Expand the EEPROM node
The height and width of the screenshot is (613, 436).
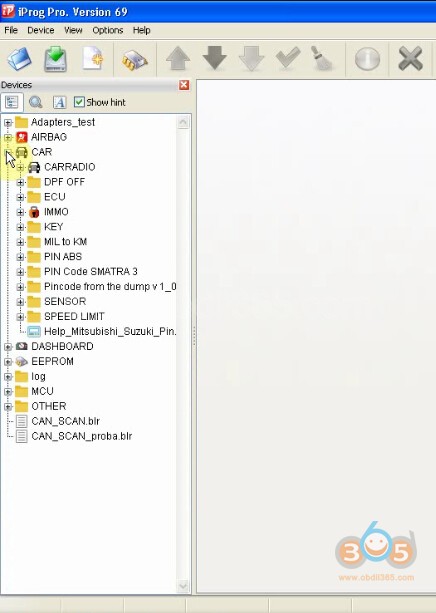[8, 362]
